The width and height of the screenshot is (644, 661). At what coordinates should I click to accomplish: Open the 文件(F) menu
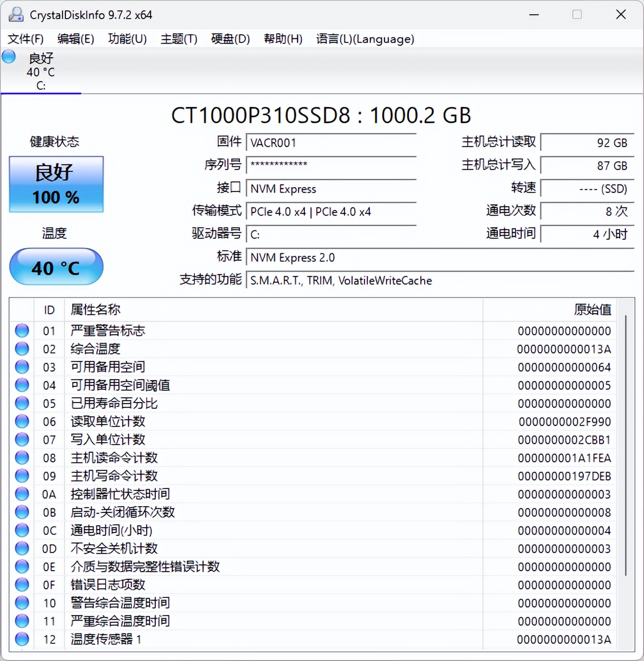coord(26,39)
